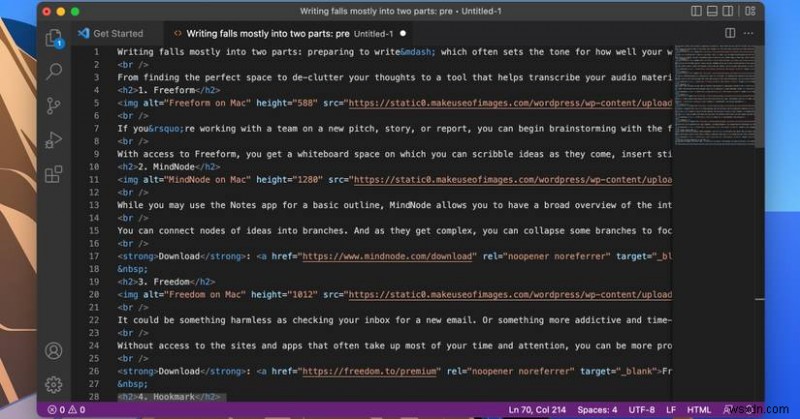Click line number 13 in the gutter

coord(93,205)
